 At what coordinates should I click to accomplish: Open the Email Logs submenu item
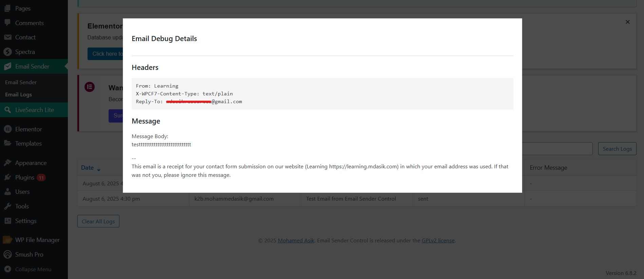tap(18, 95)
